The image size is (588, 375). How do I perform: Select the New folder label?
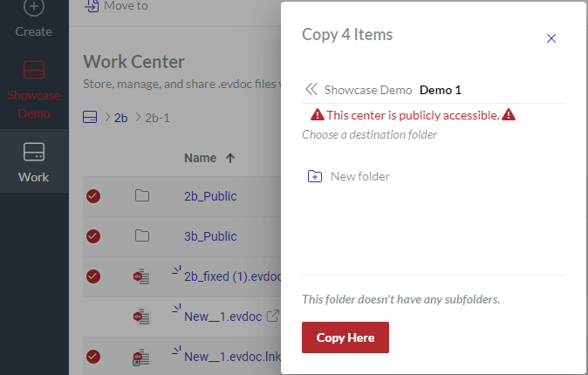[x=360, y=176]
